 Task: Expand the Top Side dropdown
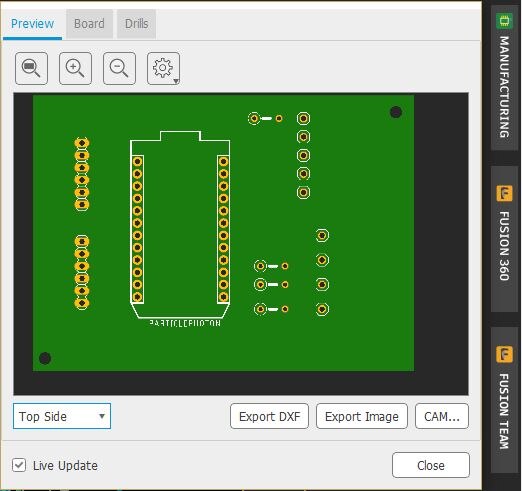pyautogui.click(x=62, y=416)
